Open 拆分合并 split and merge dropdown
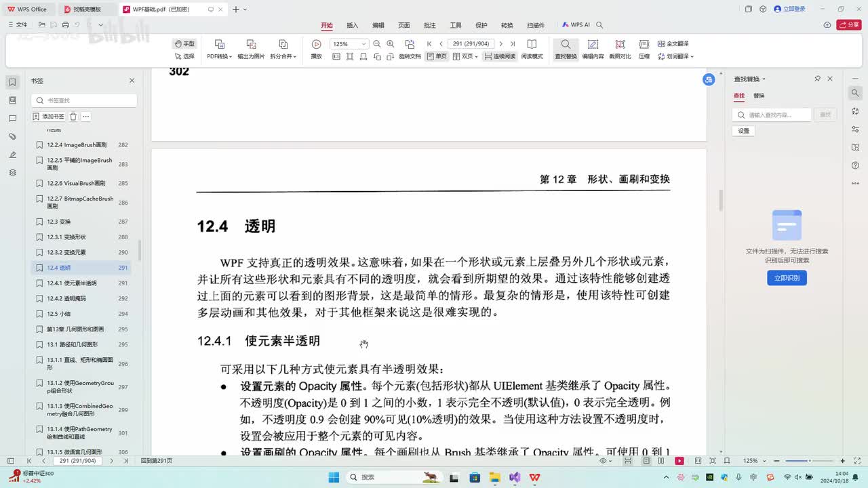This screenshot has width=868, height=488. coord(283,49)
